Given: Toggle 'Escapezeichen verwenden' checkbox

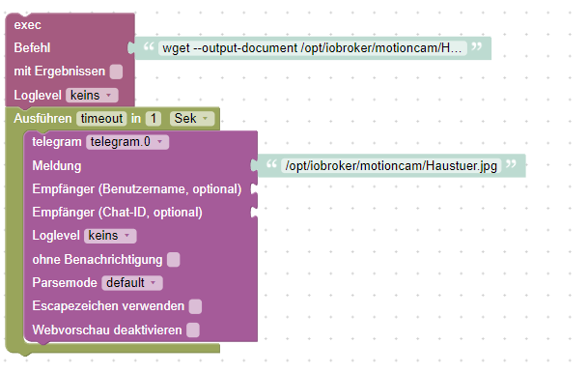Looking at the screenshot, I should coord(195,306).
